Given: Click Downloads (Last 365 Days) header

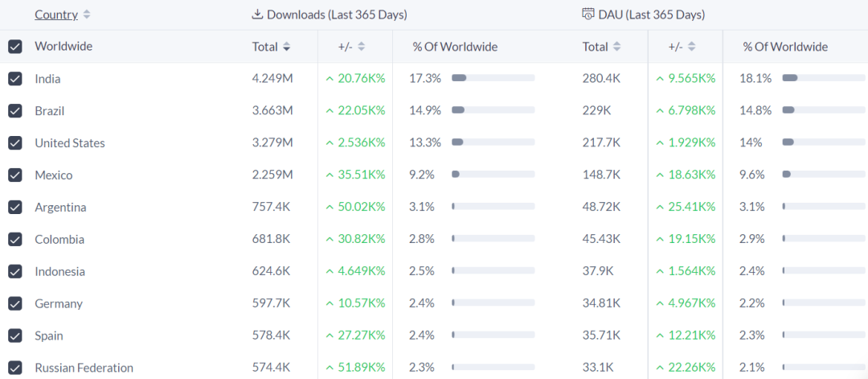Looking at the screenshot, I should tap(337, 14).
